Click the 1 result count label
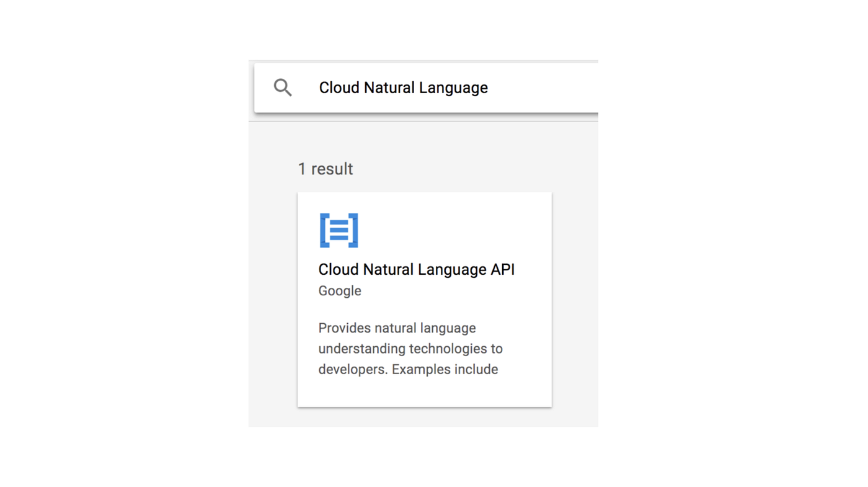The width and height of the screenshot is (868, 487). click(x=325, y=168)
